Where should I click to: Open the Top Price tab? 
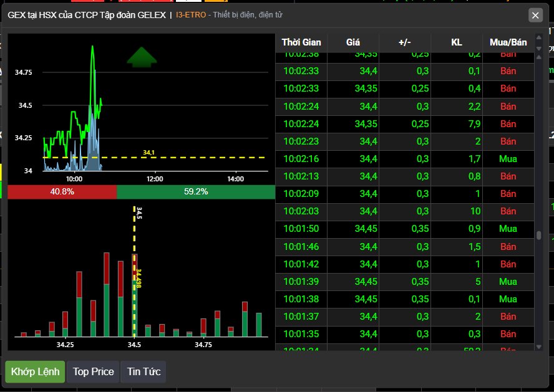pyautogui.click(x=94, y=371)
